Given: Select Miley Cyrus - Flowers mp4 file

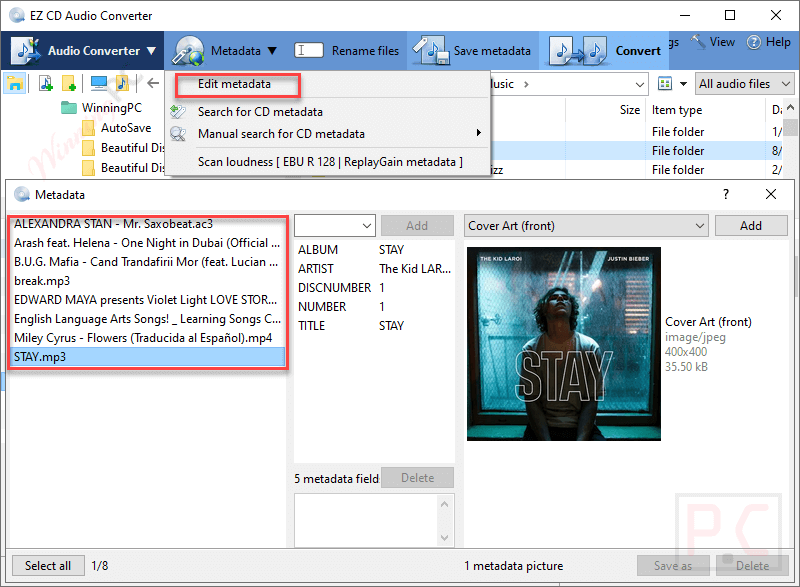Looking at the screenshot, I should (x=148, y=338).
